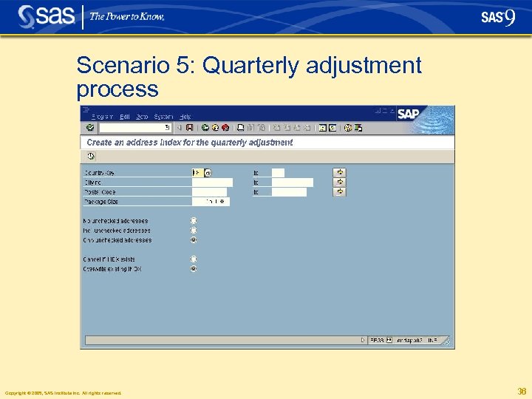
Task: Select Incl. unchecked addresses radio button
Action: (x=194, y=231)
